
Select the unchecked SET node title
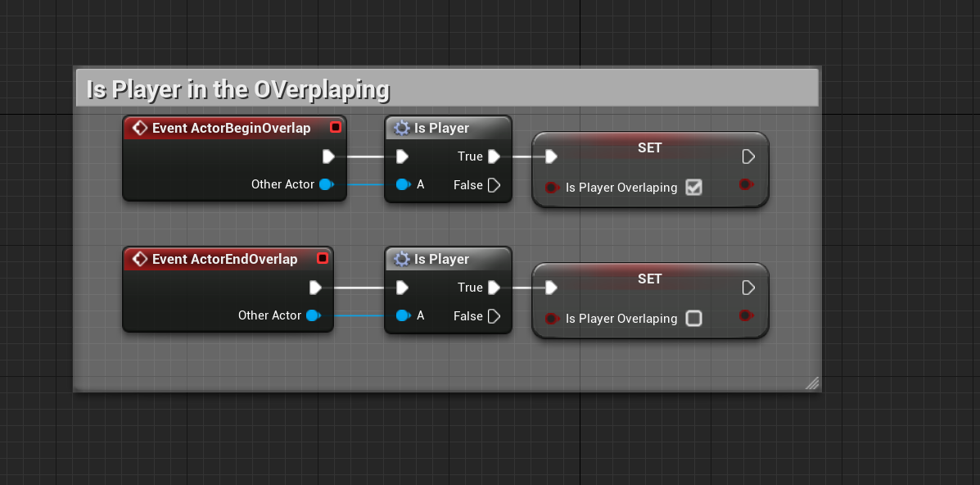650,279
